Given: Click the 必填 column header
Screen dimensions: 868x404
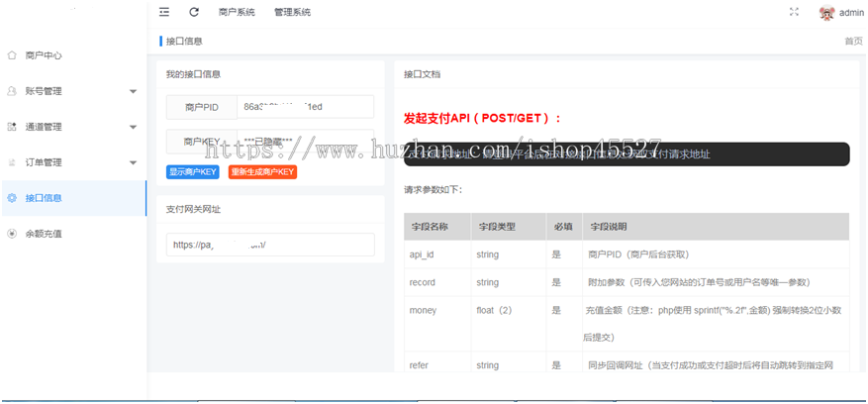Looking at the screenshot, I should click(563, 227).
